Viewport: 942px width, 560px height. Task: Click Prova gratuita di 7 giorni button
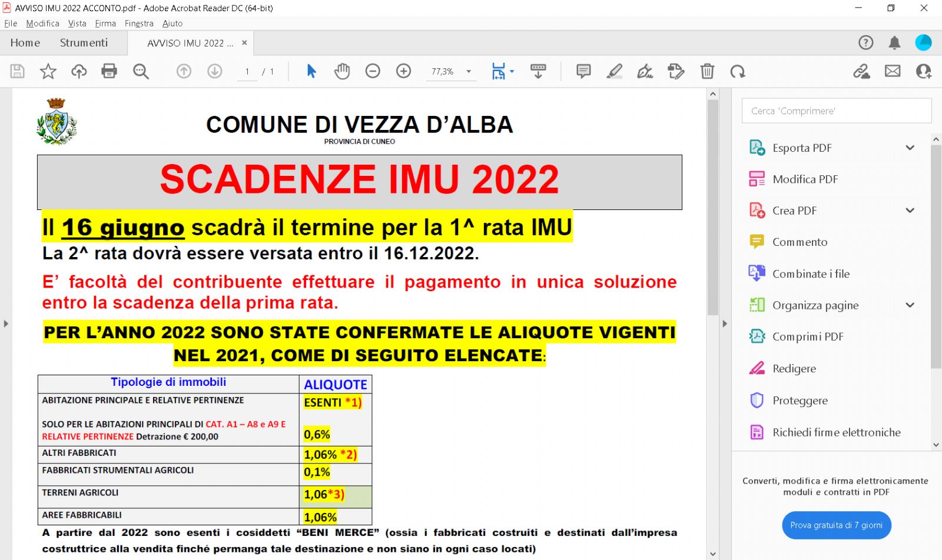tap(836, 525)
